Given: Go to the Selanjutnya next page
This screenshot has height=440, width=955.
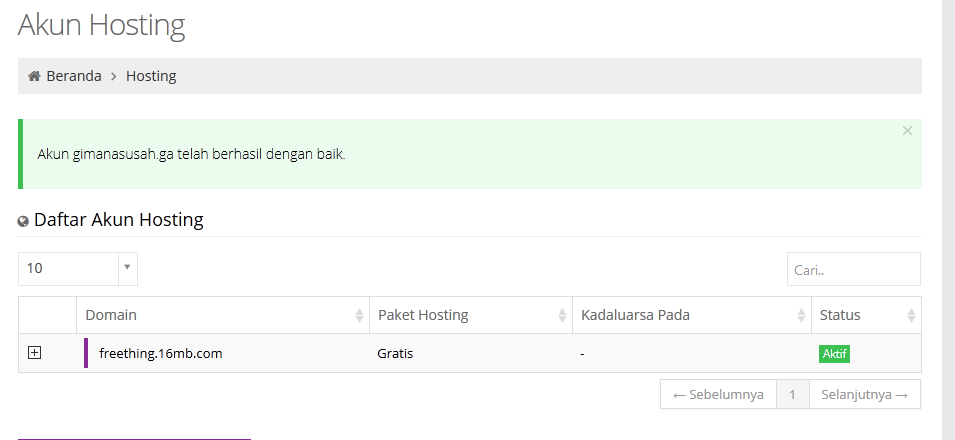Looking at the screenshot, I should [865, 394].
